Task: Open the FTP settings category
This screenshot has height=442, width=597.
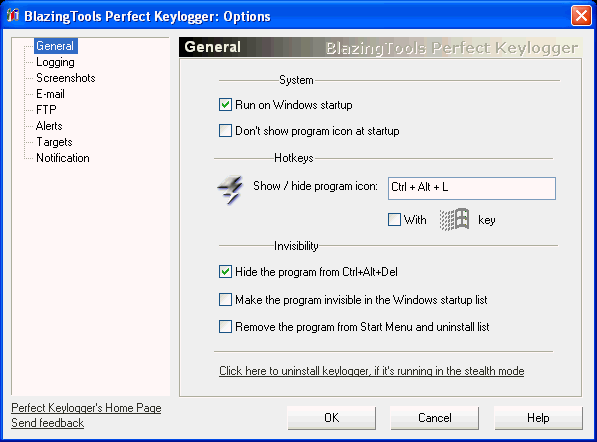Action: (46, 110)
